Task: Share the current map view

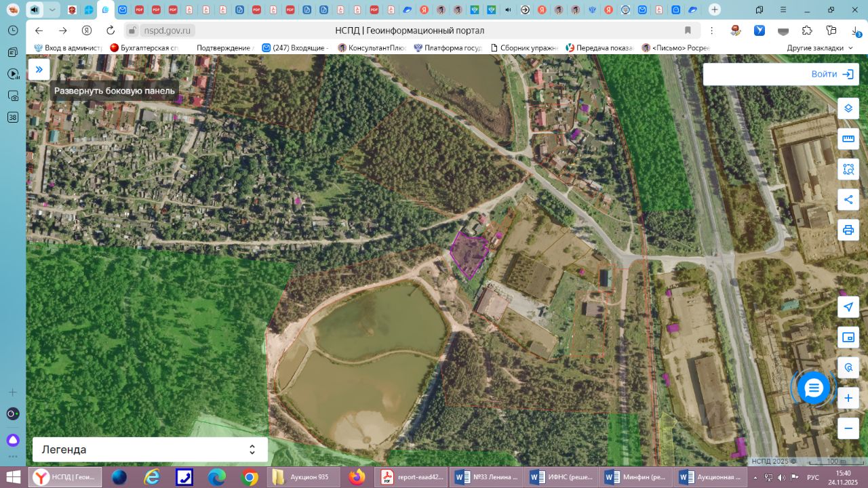Action: point(848,199)
